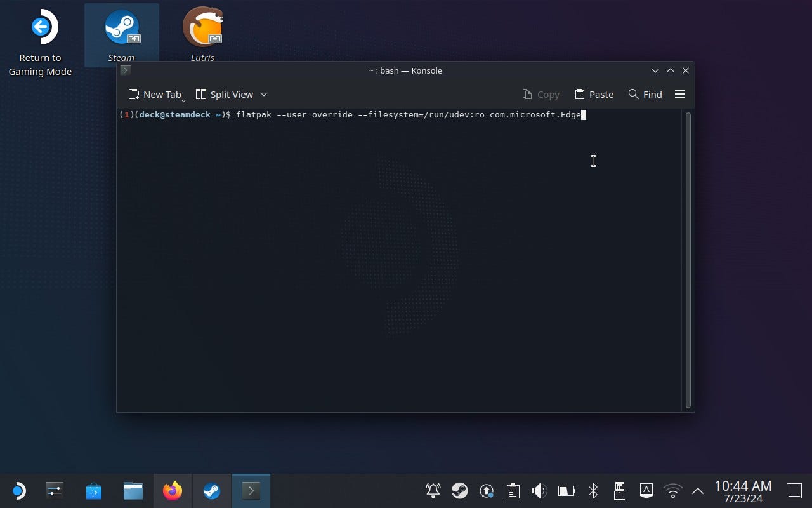Screen dimensions: 812x508
Task: Open keyboard layout tray indicator
Action: (646, 490)
